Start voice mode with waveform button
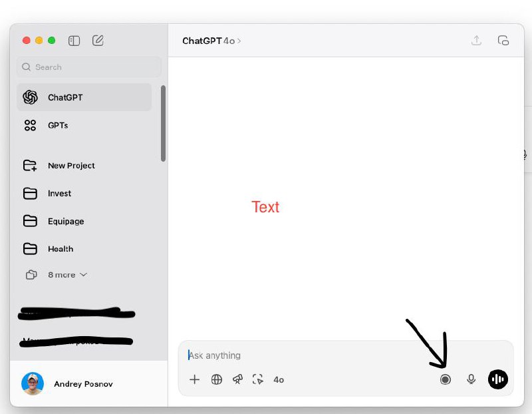532x414 pixels. pyautogui.click(x=497, y=379)
